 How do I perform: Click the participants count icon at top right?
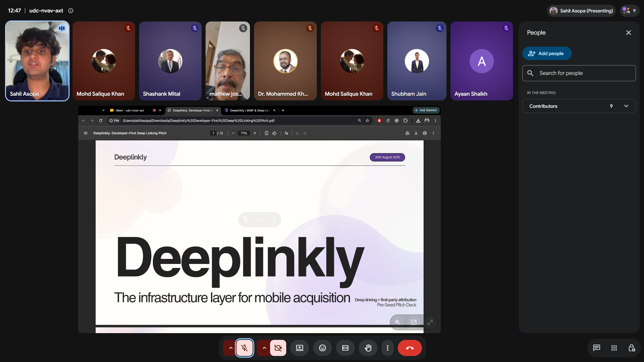coord(629,11)
